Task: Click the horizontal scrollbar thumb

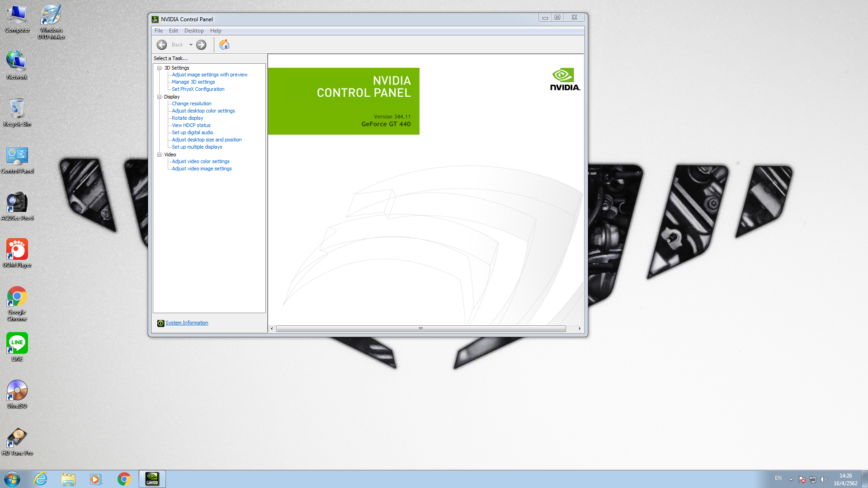Action: (421, 328)
